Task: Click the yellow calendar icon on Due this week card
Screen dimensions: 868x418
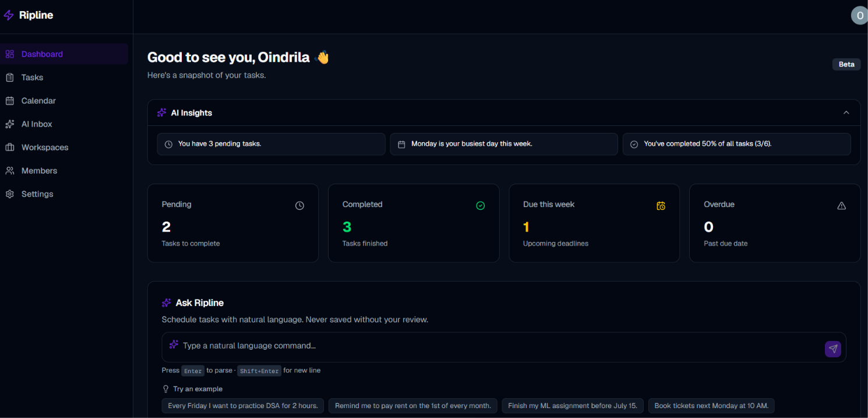Action: click(x=661, y=205)
